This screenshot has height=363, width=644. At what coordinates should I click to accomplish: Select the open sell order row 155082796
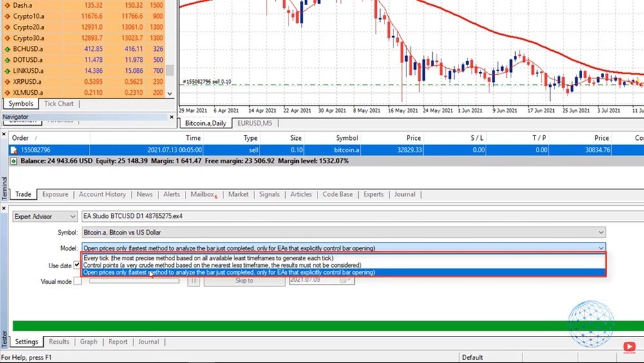click(327, 150)
